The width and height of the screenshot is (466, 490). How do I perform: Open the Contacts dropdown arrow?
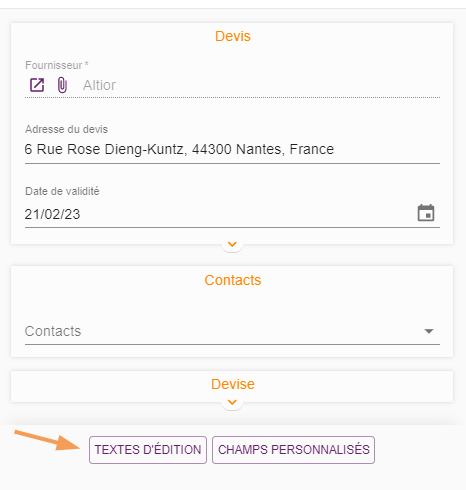429,331
